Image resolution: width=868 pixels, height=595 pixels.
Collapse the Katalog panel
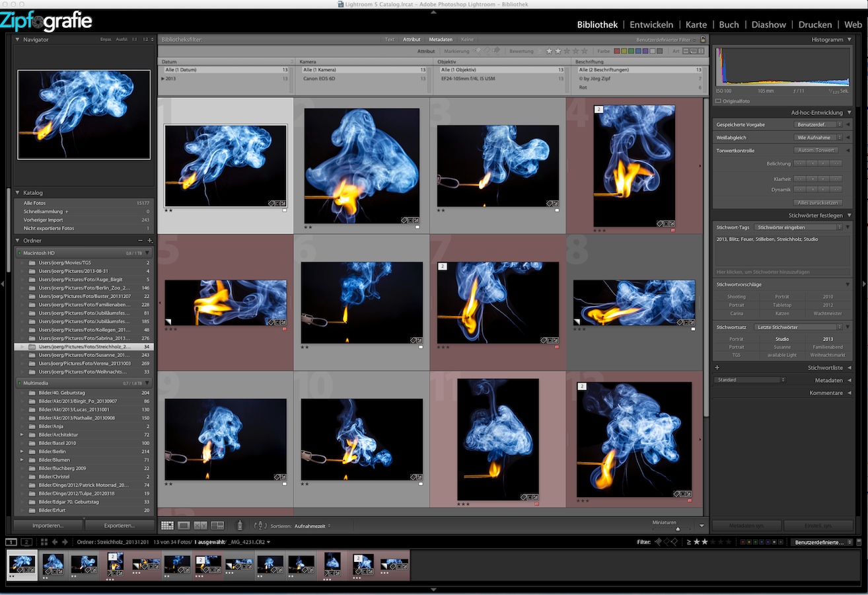click(x=17, y=193)
